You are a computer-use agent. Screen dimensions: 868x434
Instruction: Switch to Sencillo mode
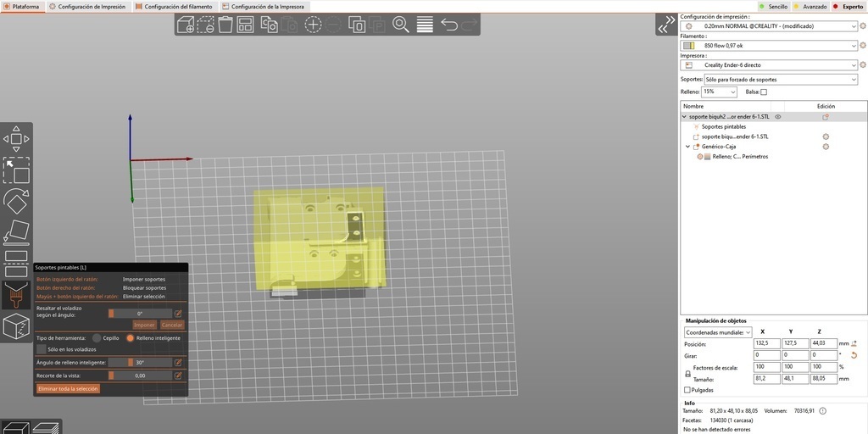773,7
